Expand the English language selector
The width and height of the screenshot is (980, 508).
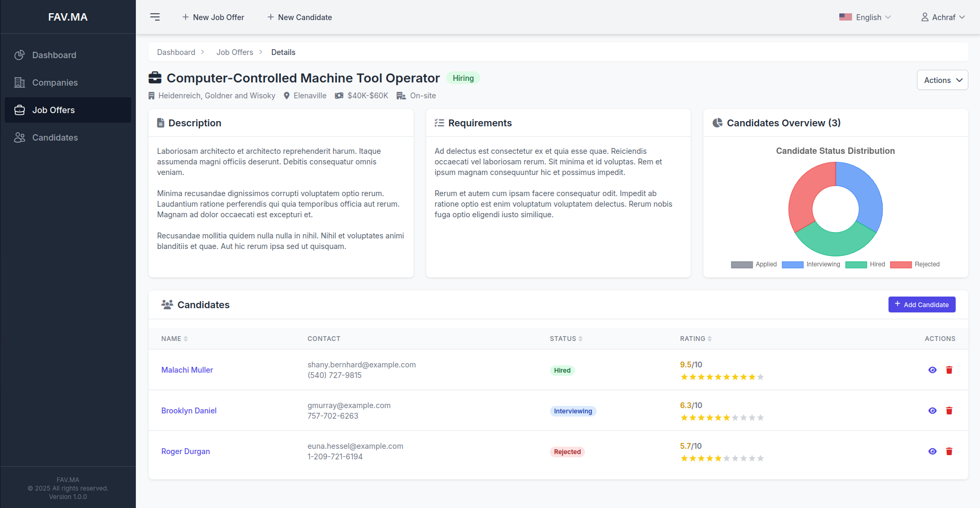[x=865, y=17]
